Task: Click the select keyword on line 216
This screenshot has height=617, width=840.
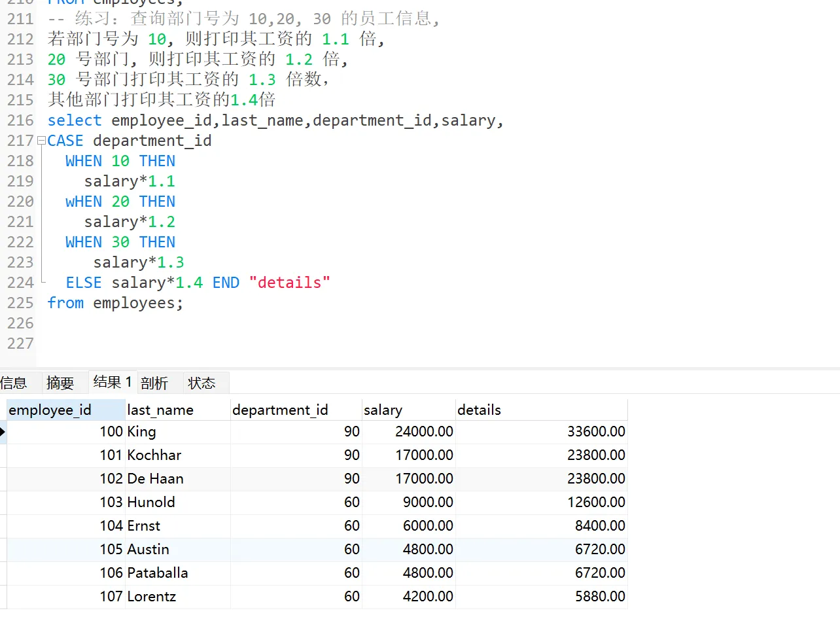Action: point(75,120)
